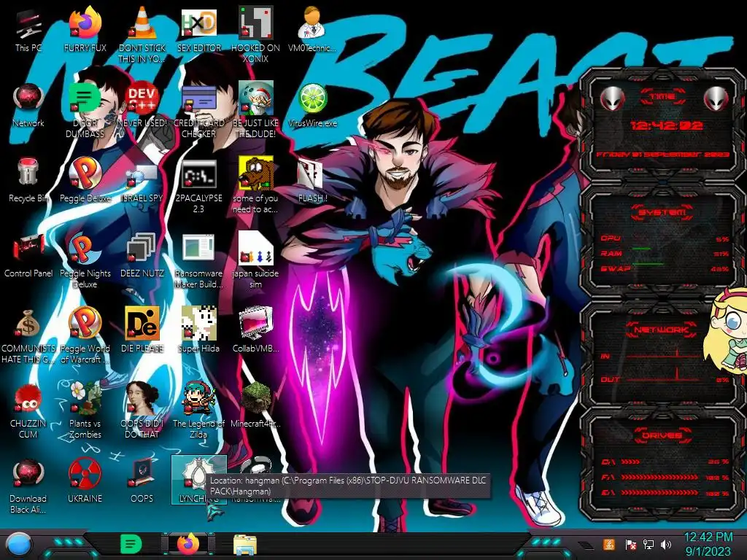
Task: Select the DONT STICK THIS IN YO VLC icon
Action: pos(142,34)
